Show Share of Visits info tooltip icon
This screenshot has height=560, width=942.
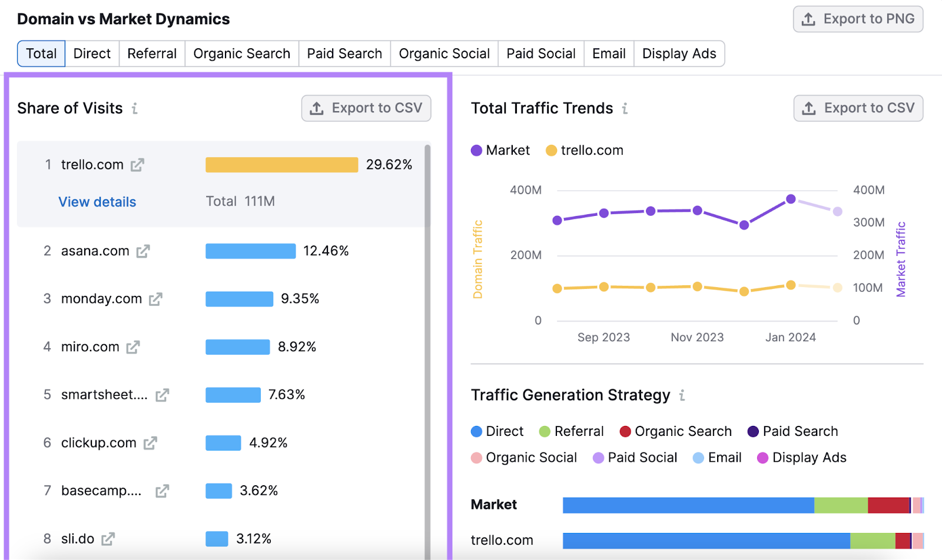(135, 108)
